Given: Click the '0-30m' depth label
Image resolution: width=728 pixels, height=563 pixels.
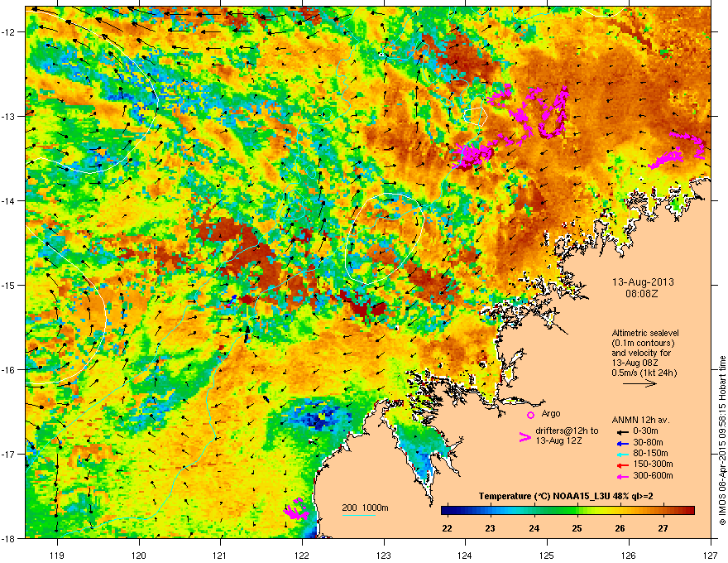Looking at the screenshot, I should pos(645,431).
